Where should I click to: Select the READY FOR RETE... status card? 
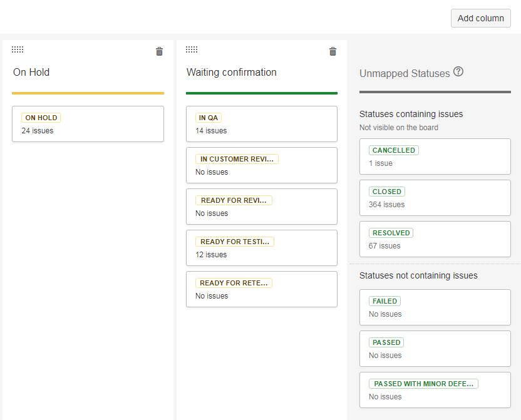[x=261, y=289]
